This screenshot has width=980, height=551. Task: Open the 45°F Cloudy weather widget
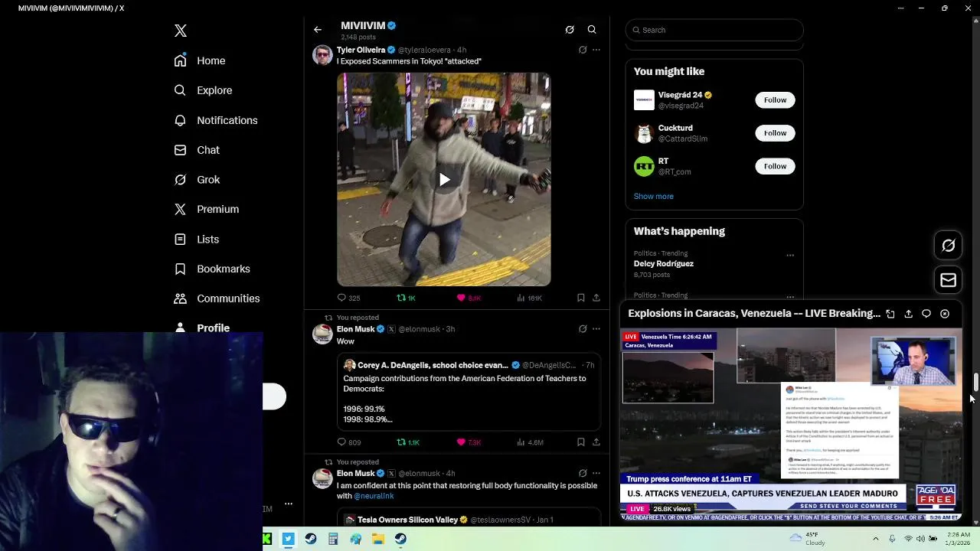pyautogui.click(x=806, y=539)
